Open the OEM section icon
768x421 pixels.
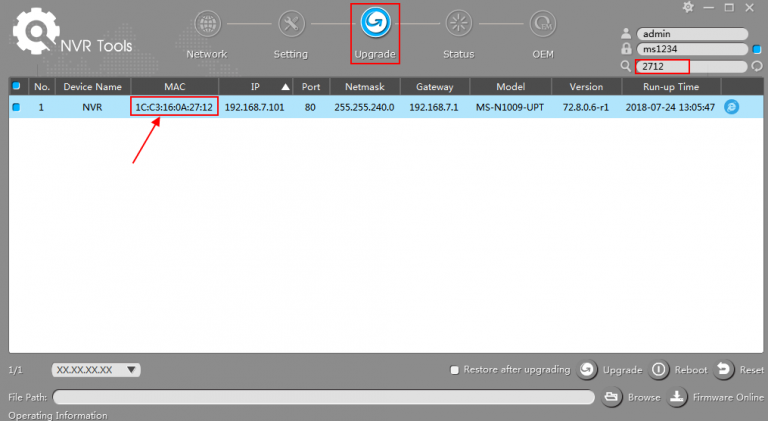coord(542,23)
